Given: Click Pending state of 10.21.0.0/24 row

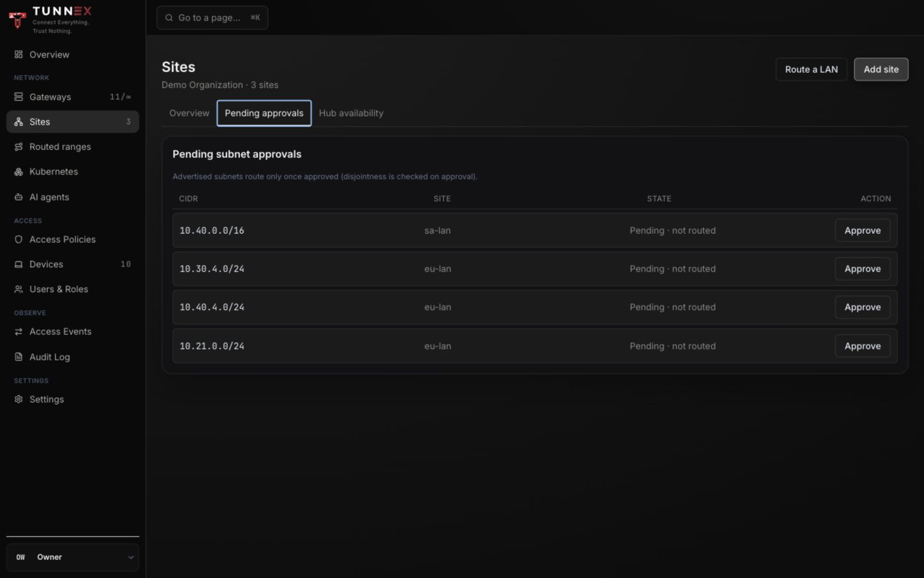Looking at the screenshot, I should coord(672,346).
